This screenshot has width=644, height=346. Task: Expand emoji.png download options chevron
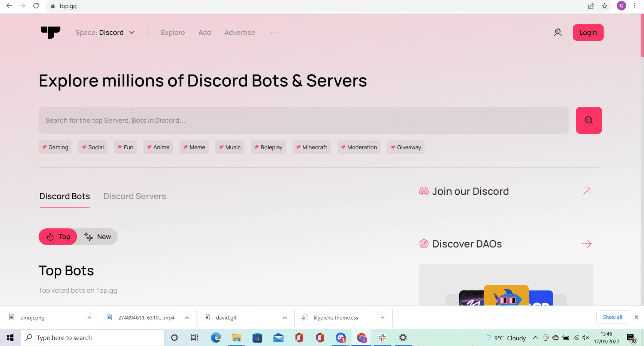[89, 318]
